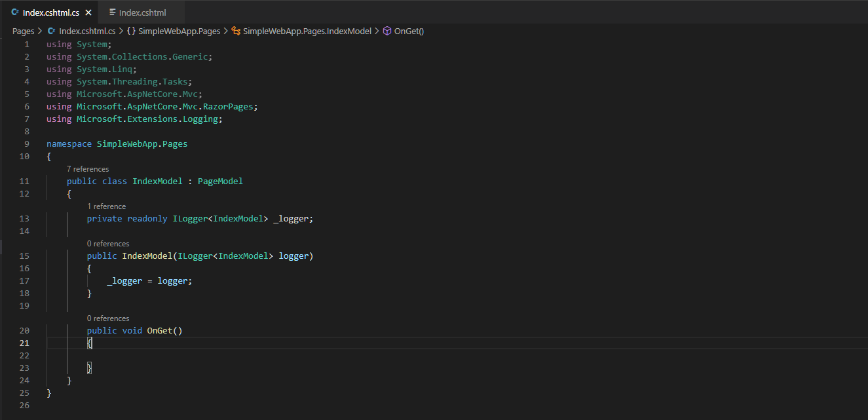868x420 pixels.
Task: Switch to the Index.cshtml tab
Action: [x=142, y=12]
